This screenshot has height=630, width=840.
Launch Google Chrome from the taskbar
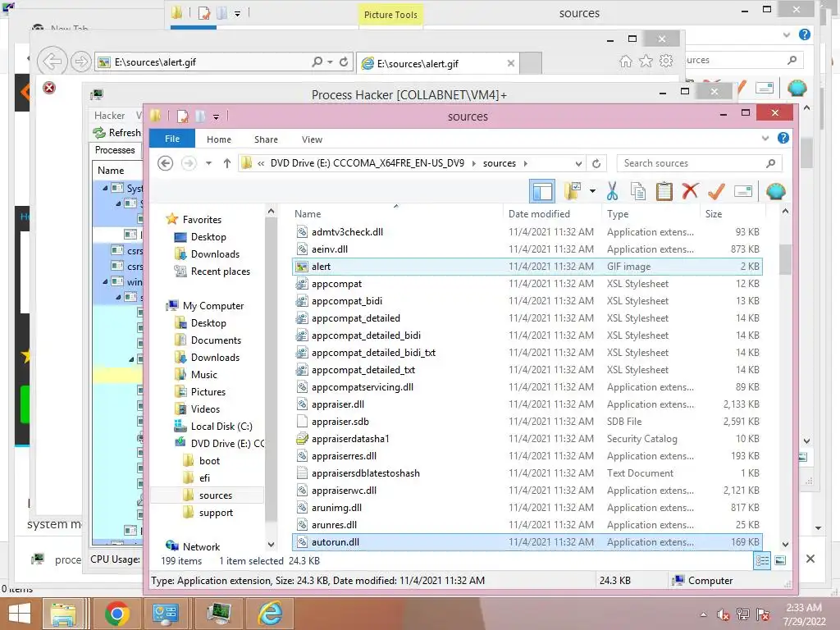pos(116,614)
